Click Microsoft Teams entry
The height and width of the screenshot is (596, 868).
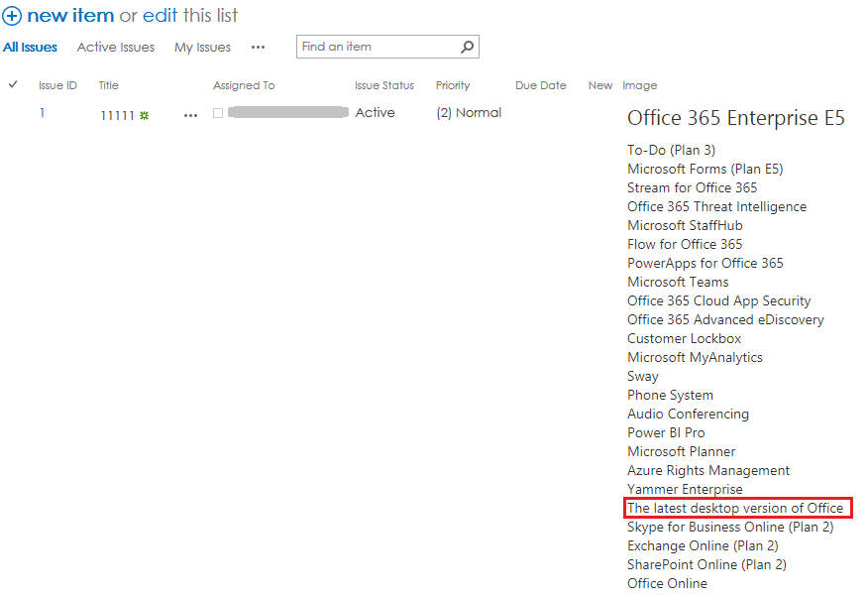click(x=678, y=282)
